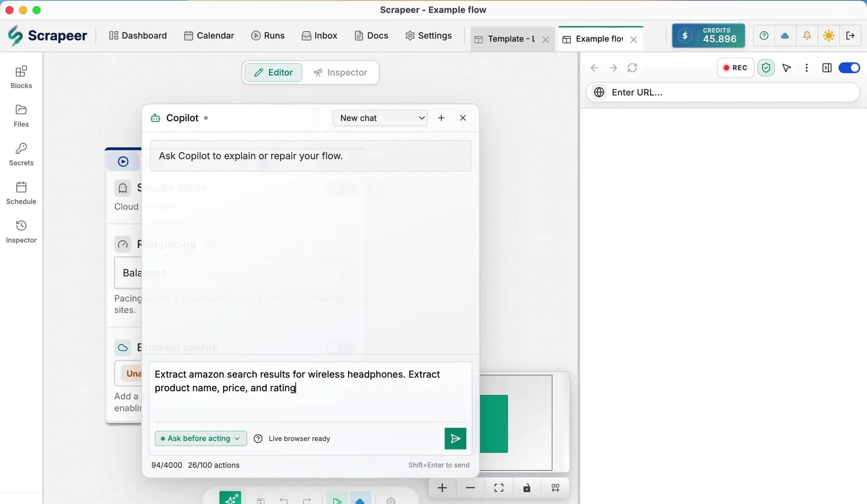Click the help icon beside Live browser ready
Image resolution: width=867 pixels, height=504 pixels.
pos(258,439)
